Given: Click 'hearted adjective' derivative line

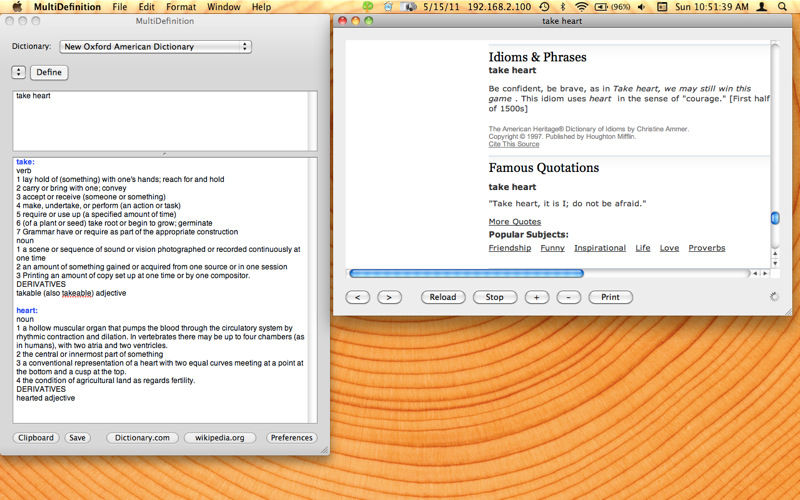Looking at the screenshot, I should pos(45,398).
